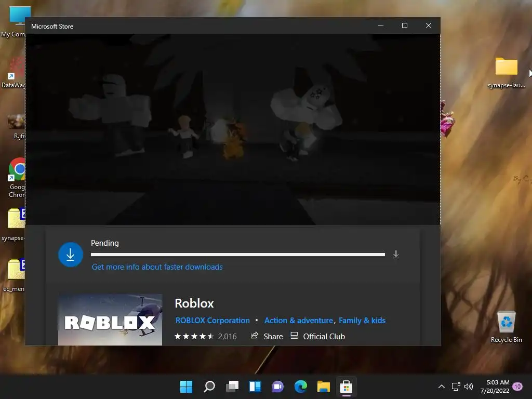
Task: Open taskbar Search magnifier
Action: pyautogui.click(x=209, y=387)
